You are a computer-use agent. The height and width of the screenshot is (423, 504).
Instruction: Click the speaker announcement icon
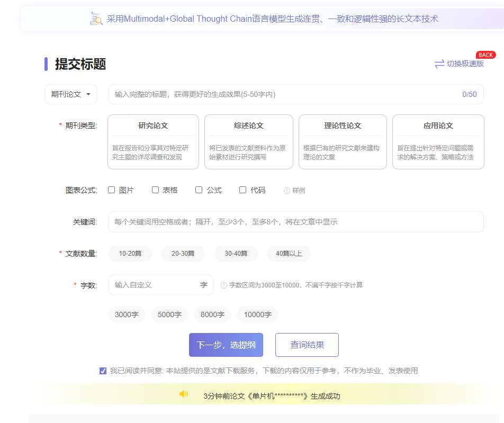coord(184,394)
